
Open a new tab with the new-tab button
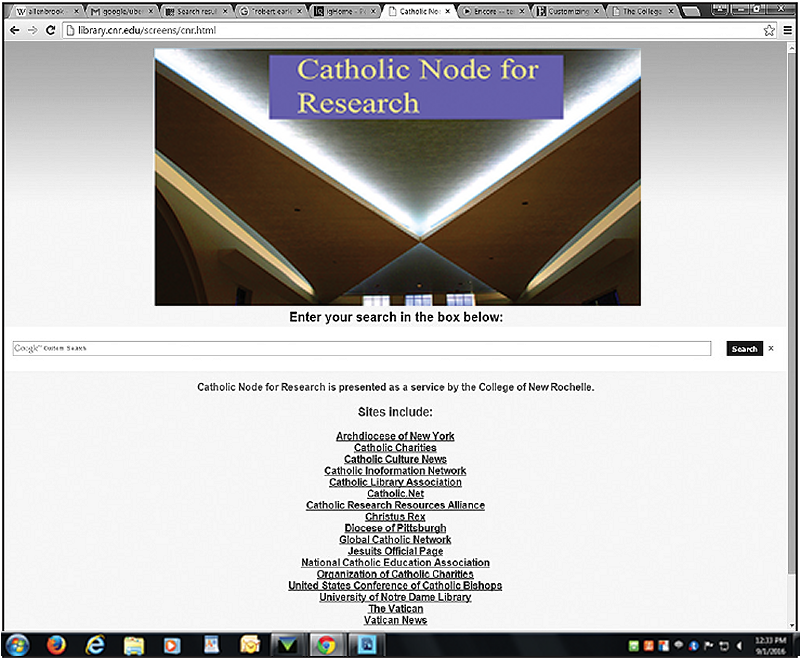point(690,11)
